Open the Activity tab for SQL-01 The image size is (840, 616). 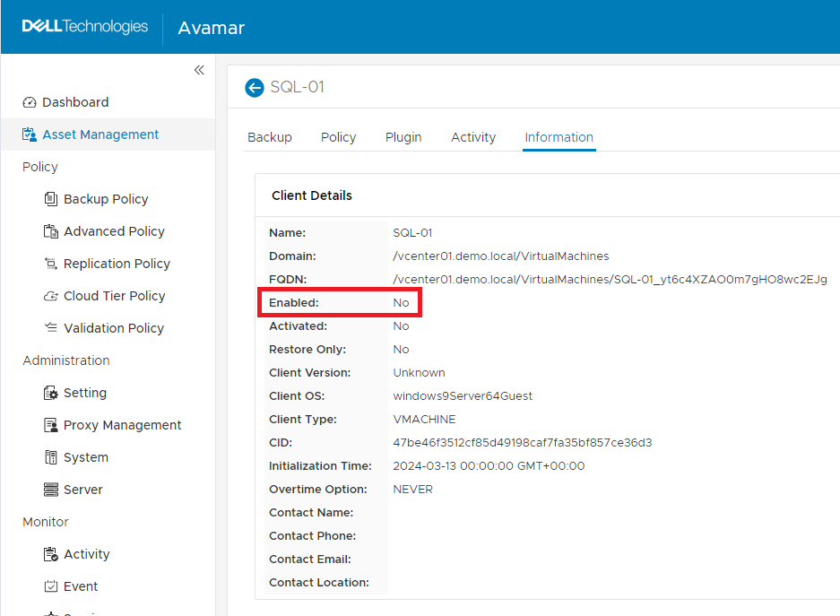[x=473, y=137]
